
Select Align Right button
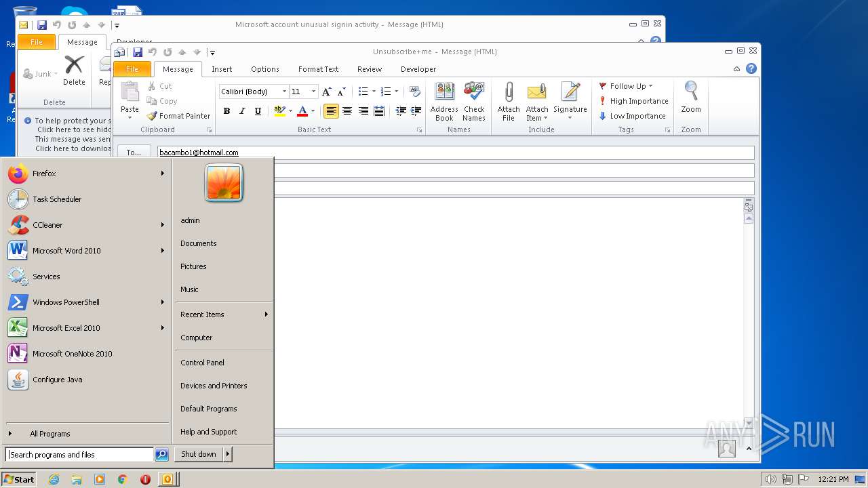click(x=363, y=111)
